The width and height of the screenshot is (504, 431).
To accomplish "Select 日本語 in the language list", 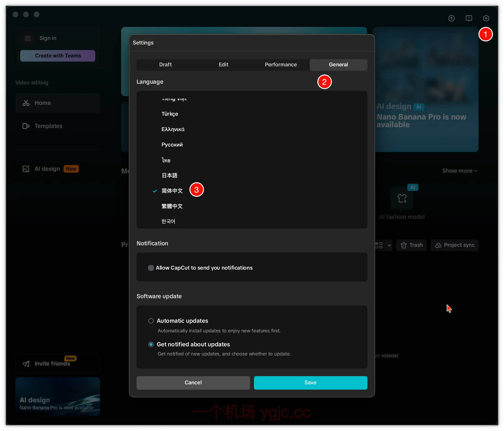I will click(169, 176).
